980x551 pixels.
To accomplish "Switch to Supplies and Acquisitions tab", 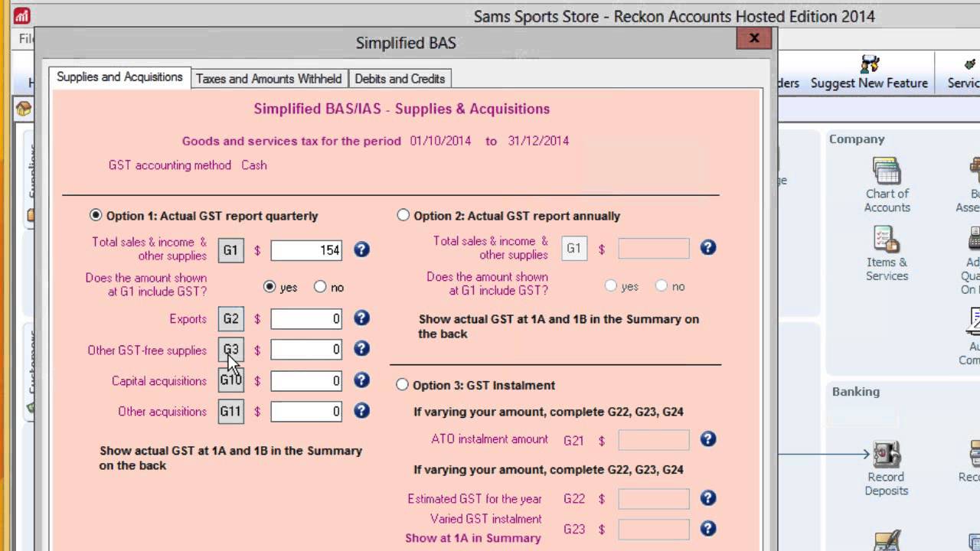I will (119, 77).
